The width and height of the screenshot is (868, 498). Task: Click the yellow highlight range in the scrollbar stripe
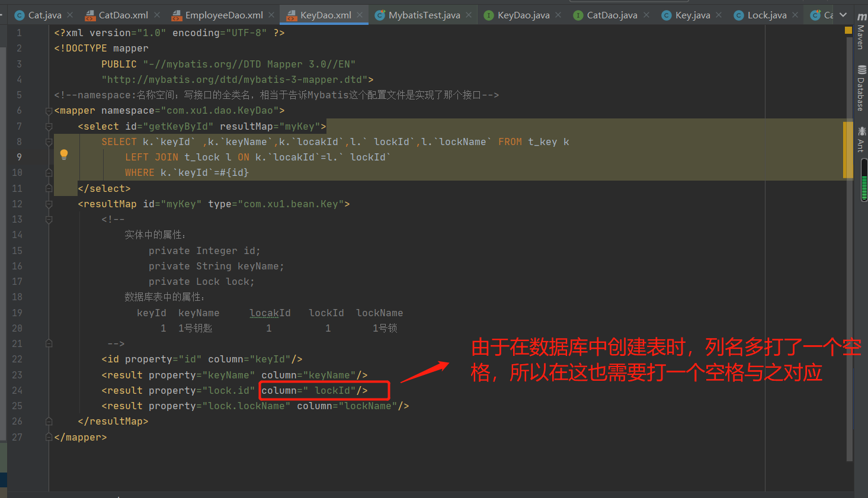point(848,149)
